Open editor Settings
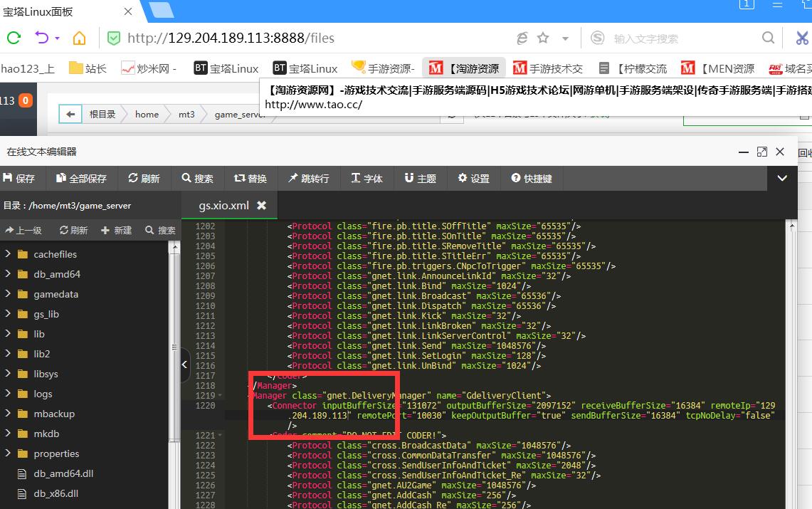812x509 pixels. (473, 178)
